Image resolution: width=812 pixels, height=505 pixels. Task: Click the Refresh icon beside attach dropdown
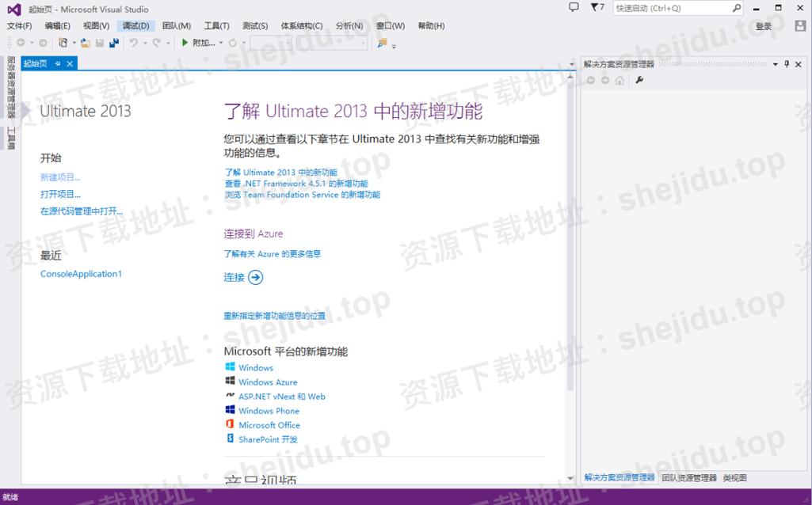[x=233, y=43]
